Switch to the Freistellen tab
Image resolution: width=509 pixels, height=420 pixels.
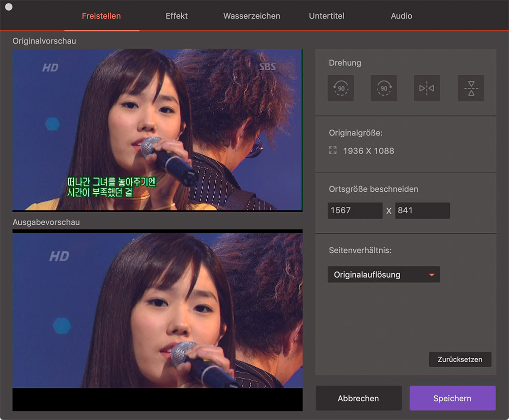[101, 16]
